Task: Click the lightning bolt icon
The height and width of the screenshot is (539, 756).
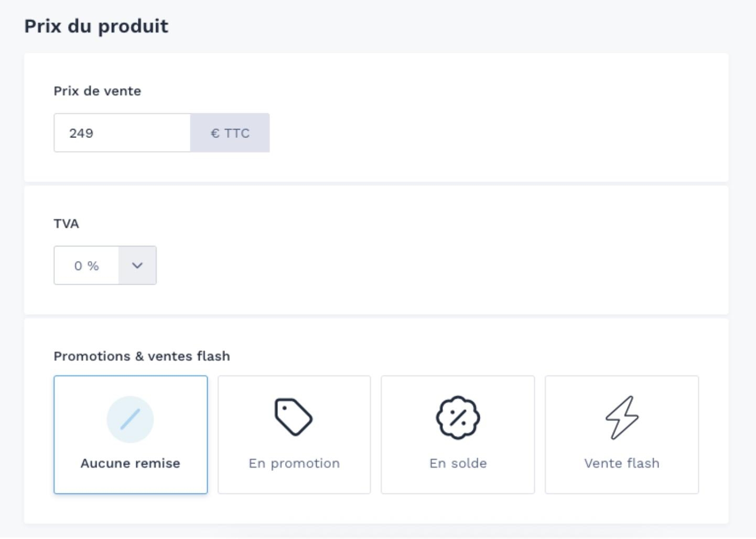Action: click(622, 417)
